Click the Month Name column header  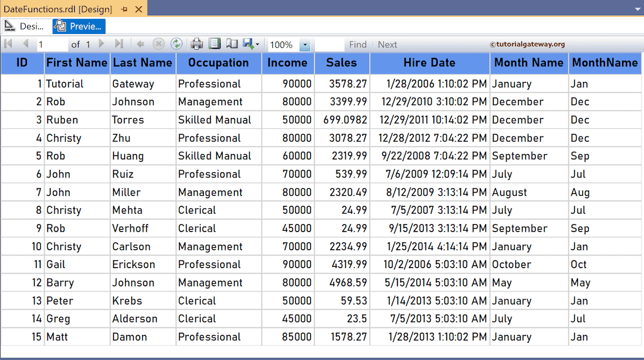pos(529,63)
